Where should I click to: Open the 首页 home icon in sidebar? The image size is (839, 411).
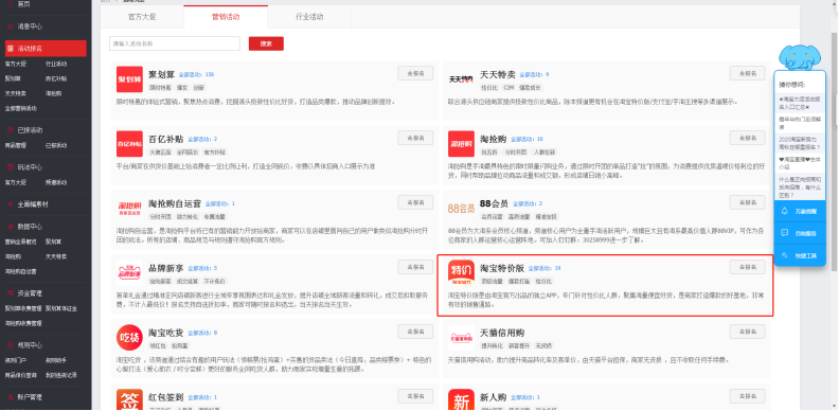point(10,4)
